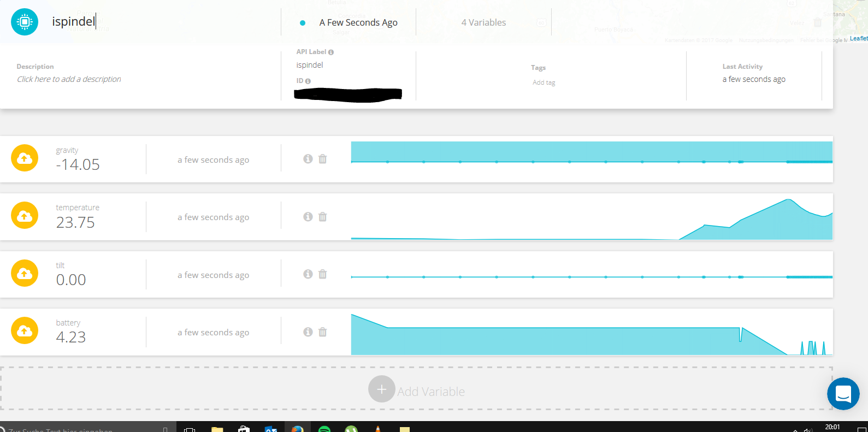Open Spotify from the Windows taskbar
Image resolution: width=868 pixels, height=432 pixels.
(x=324, y=429)
